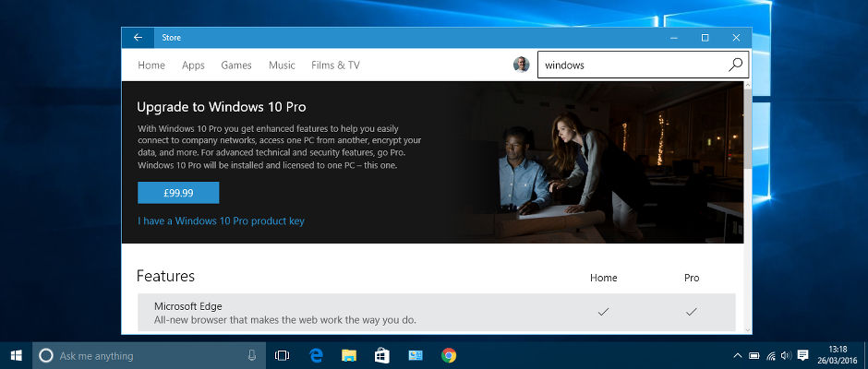Click the Cortana circle icon
868x369 pixels.
point(47,356)
